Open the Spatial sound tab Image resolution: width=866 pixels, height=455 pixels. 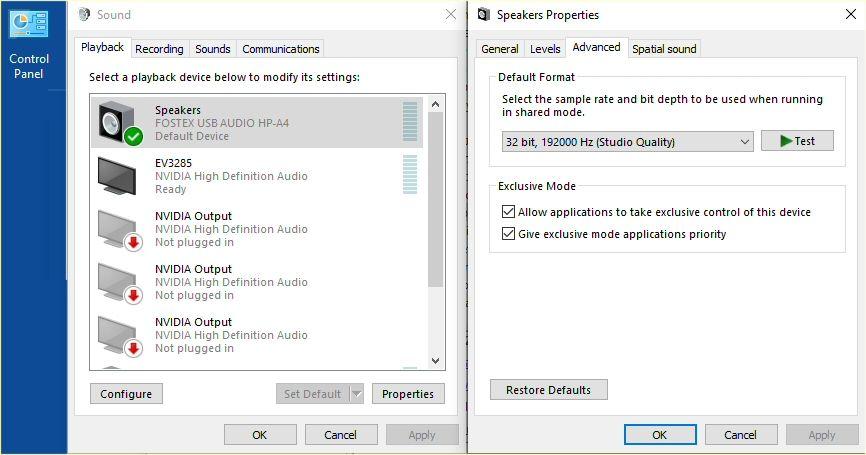(x=664, y=49)
